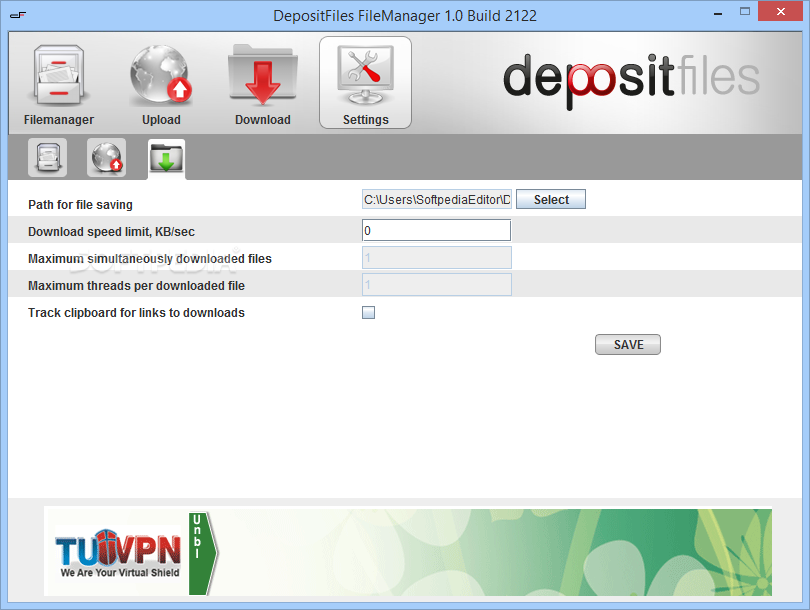The width and height of the screenshot is (810, 610).
Task: Click the file saving path field
Action: click(x=437, y=199)
